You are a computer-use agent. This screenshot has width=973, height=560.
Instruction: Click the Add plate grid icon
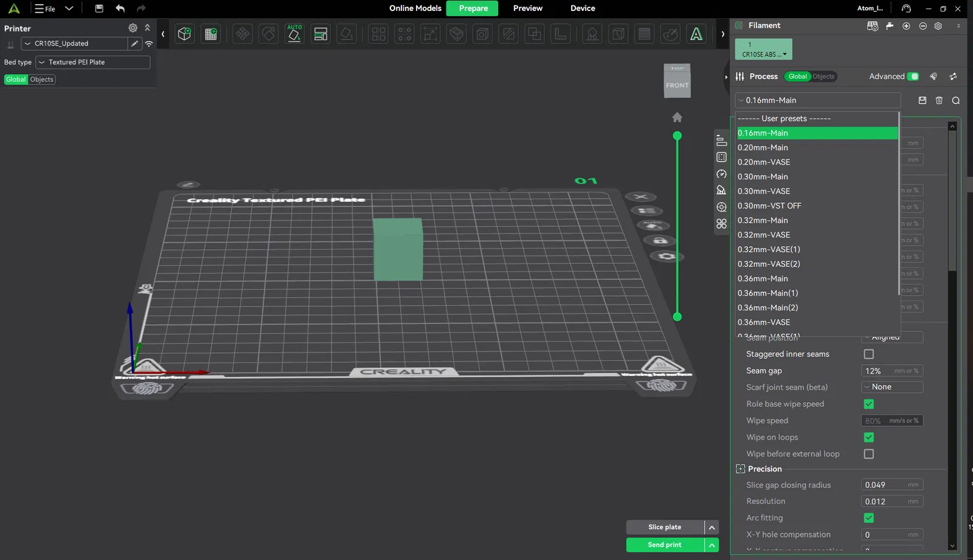[211, 34]
